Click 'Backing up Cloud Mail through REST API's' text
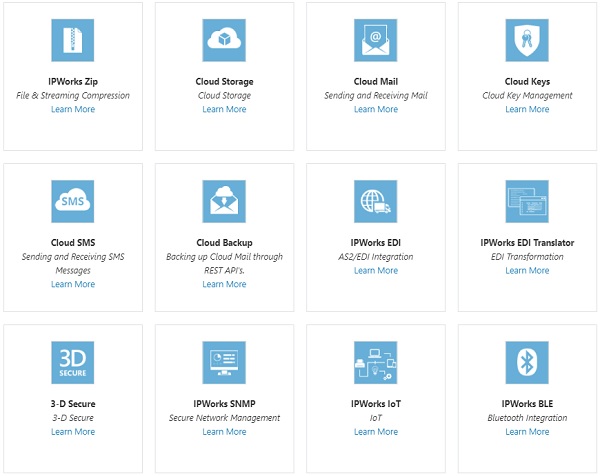Viewport: 600px width, 476px height. 224,263
